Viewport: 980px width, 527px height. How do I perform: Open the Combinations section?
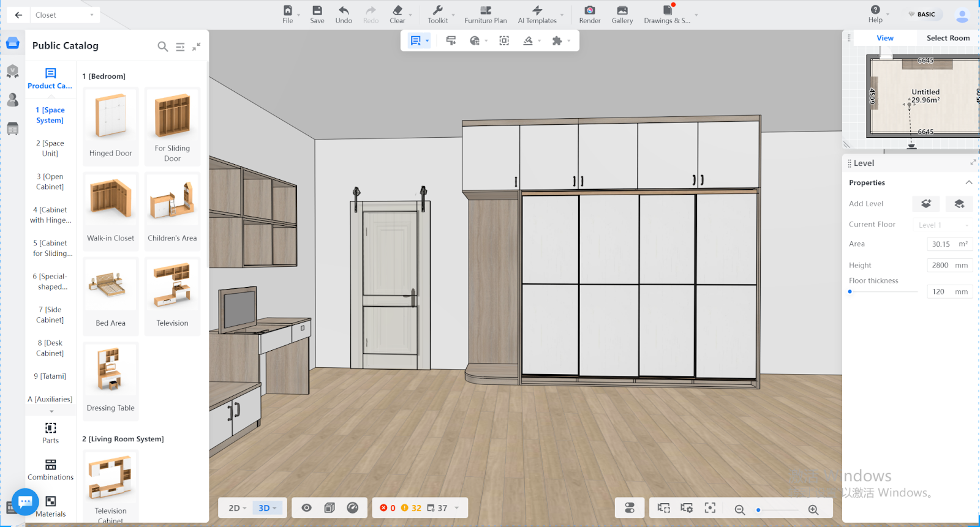[51, 469]
